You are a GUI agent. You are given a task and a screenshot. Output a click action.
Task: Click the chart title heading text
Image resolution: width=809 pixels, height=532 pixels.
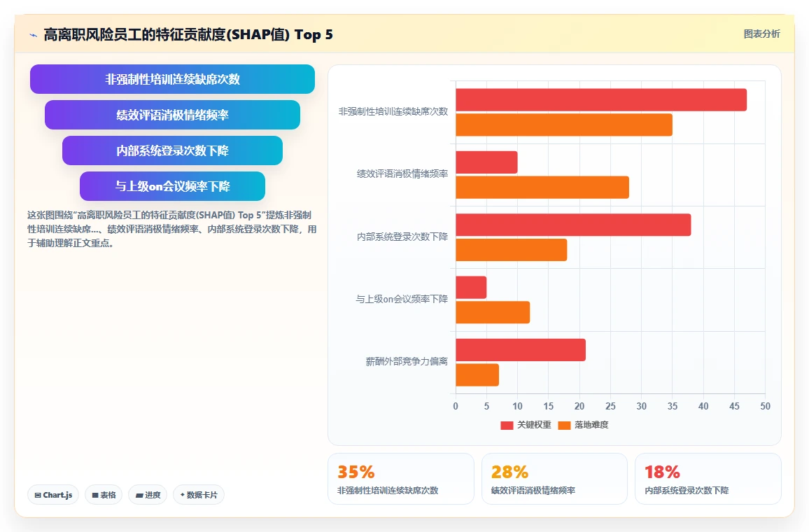coord(188,34)
